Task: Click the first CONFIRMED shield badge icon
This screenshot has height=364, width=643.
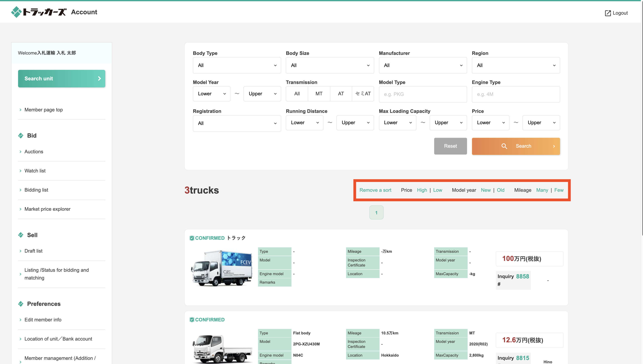Action: (192, 238)
